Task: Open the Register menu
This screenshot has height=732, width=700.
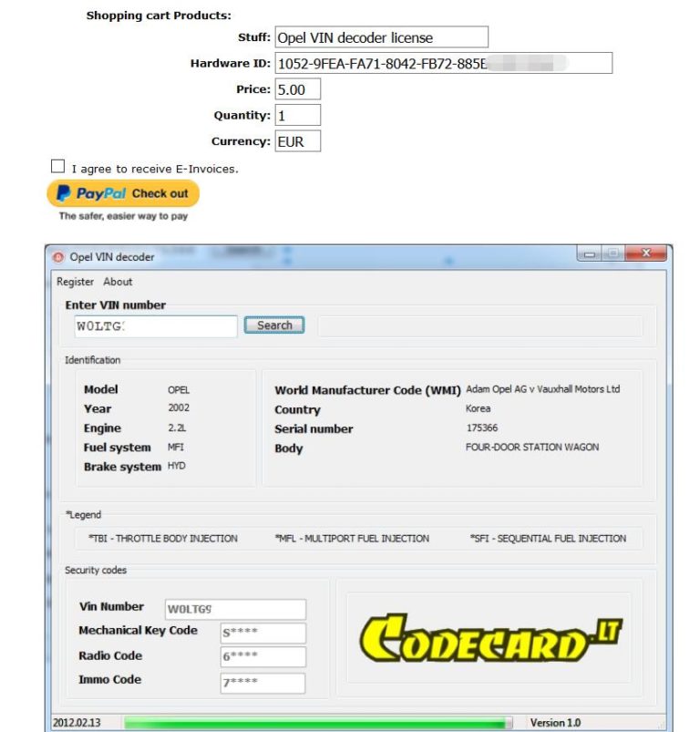Action: click(x=75, y=282)
